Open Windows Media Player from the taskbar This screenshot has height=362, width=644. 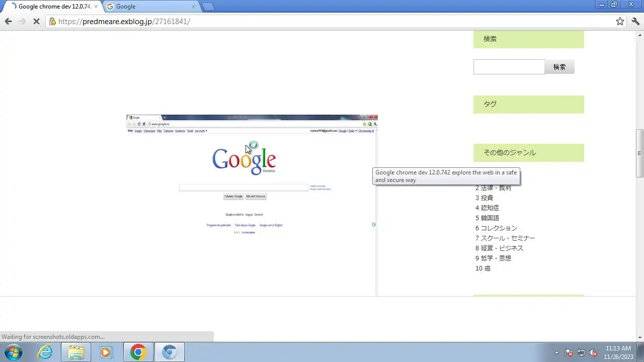(x=107, y=352)
